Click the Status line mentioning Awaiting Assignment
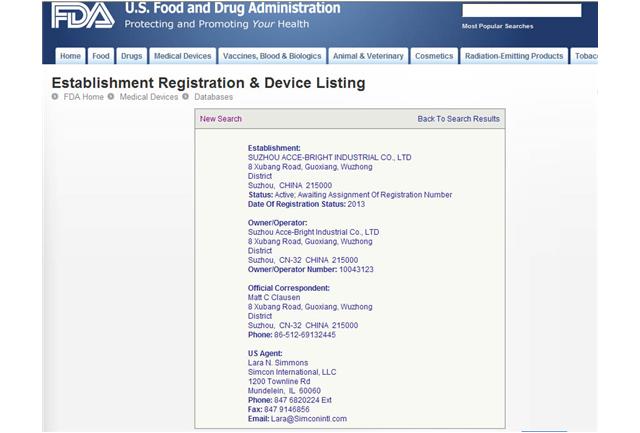The width and height of the screenshot is (640, 433). click(350, 195)
